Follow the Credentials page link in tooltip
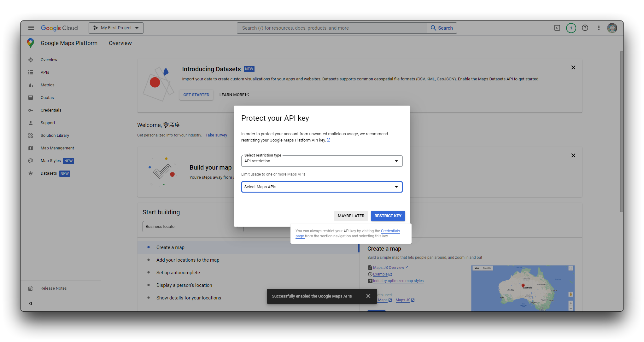Viewport: 644px width, 342px height. pyautogui.click(x=390, y=231)
